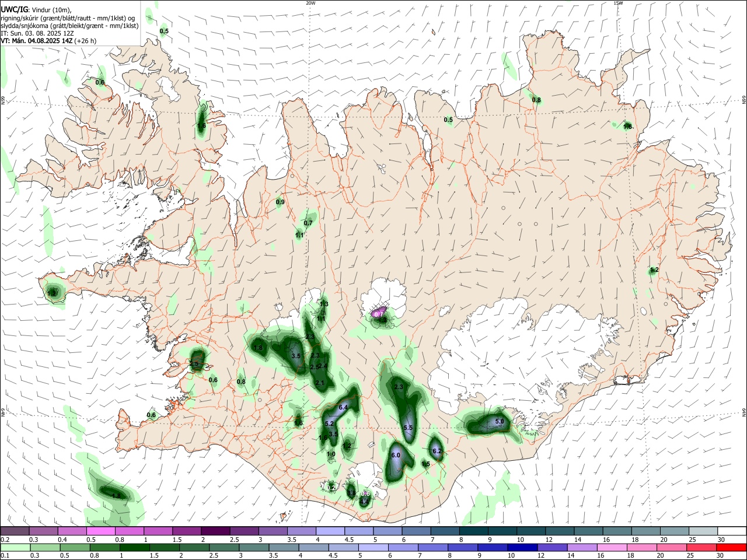Click the pink 0.7 snow value on the glacier
747x560 pixels.
click(x=378, y=314)
